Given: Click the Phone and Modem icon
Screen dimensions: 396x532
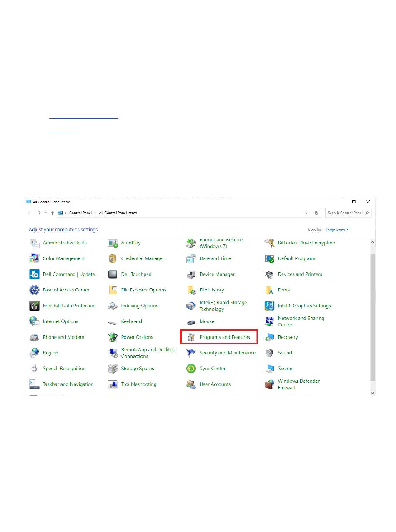Looking at the screenshot, I should click(x=35, y=337).
